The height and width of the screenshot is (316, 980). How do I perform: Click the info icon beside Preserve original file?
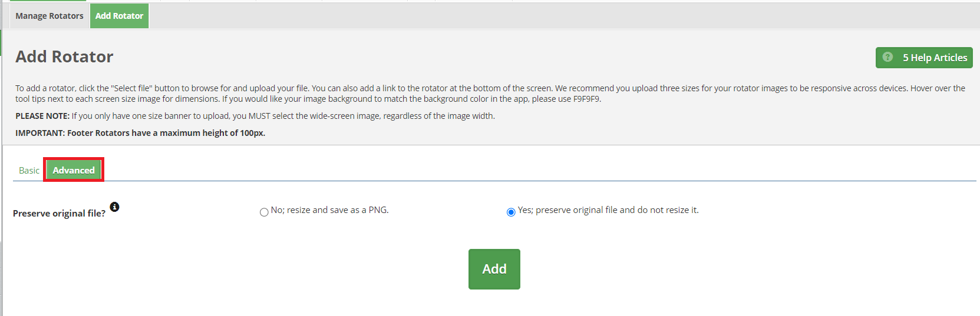click(115, 207)
